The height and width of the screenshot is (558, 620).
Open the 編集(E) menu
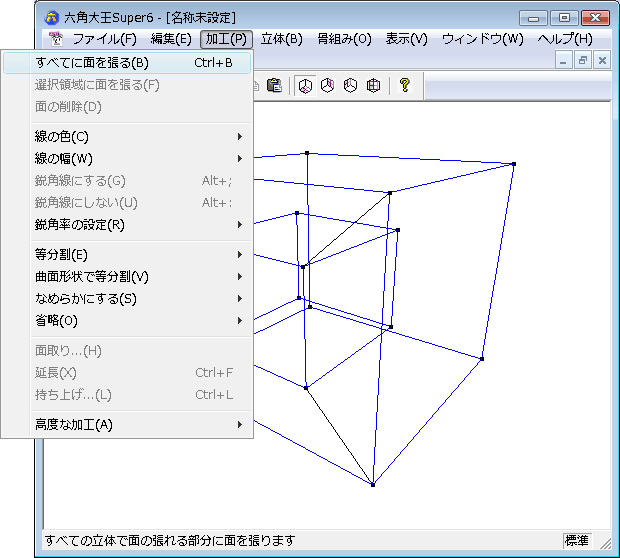click(x=171, y=39)
